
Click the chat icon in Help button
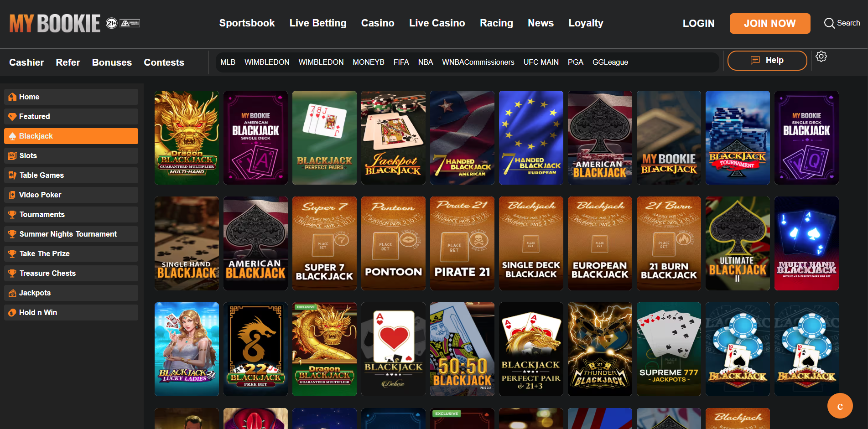point(755,60)
